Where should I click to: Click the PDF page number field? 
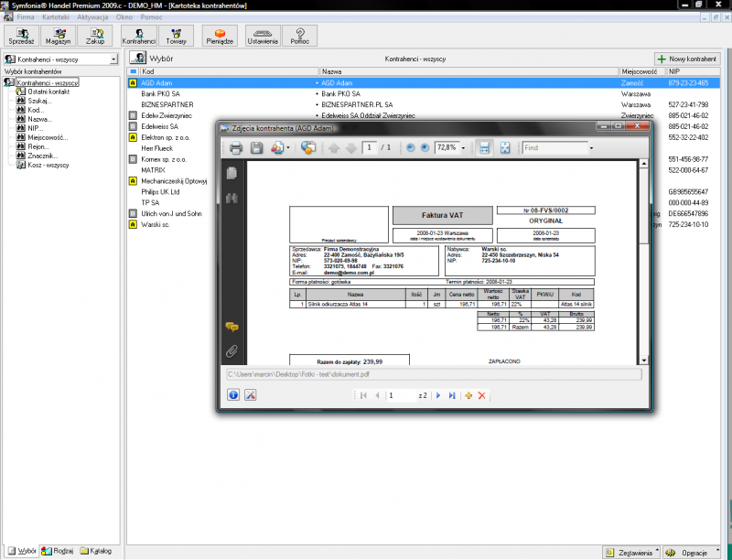pyautogui.click(x=370, y=148)
